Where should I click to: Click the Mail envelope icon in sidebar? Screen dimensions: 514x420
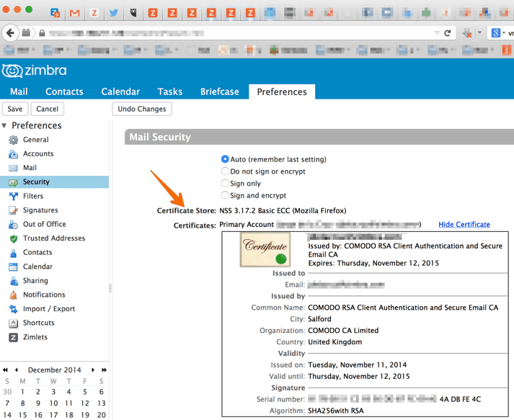pos(13,168)
